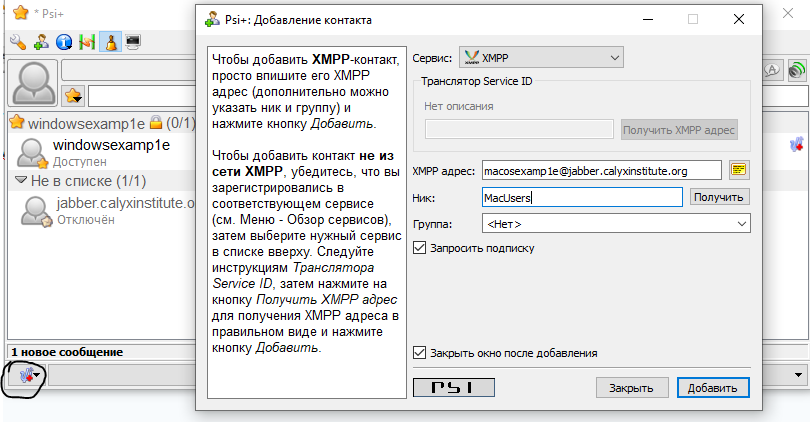Click the vCard icon next to XMPP address

click(739, 170)
